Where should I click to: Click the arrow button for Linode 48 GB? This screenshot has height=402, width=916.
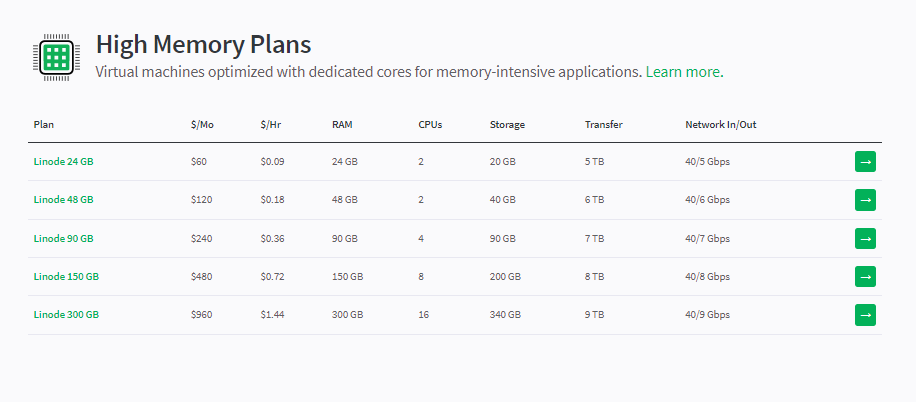click(865, 200)
